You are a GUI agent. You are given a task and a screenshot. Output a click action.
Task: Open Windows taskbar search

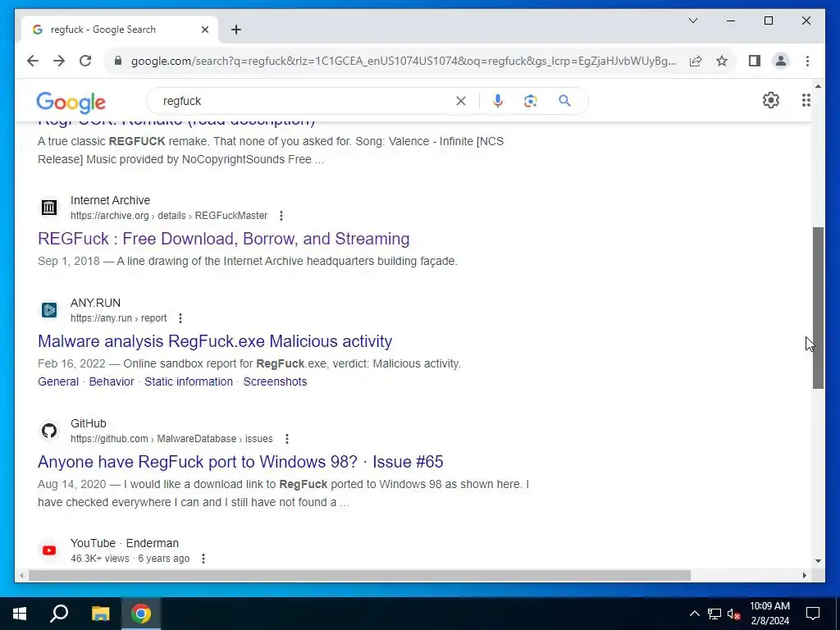59,614
